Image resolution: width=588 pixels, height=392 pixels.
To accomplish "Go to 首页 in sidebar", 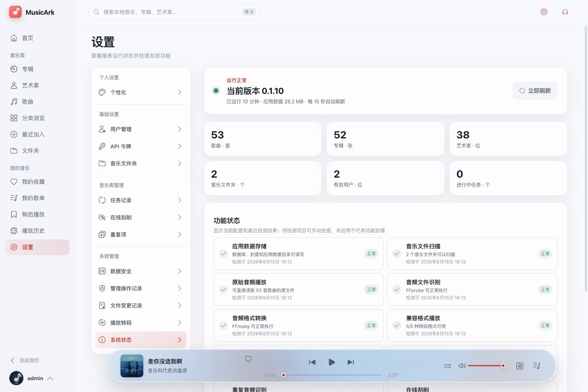I will pos(38,38).
